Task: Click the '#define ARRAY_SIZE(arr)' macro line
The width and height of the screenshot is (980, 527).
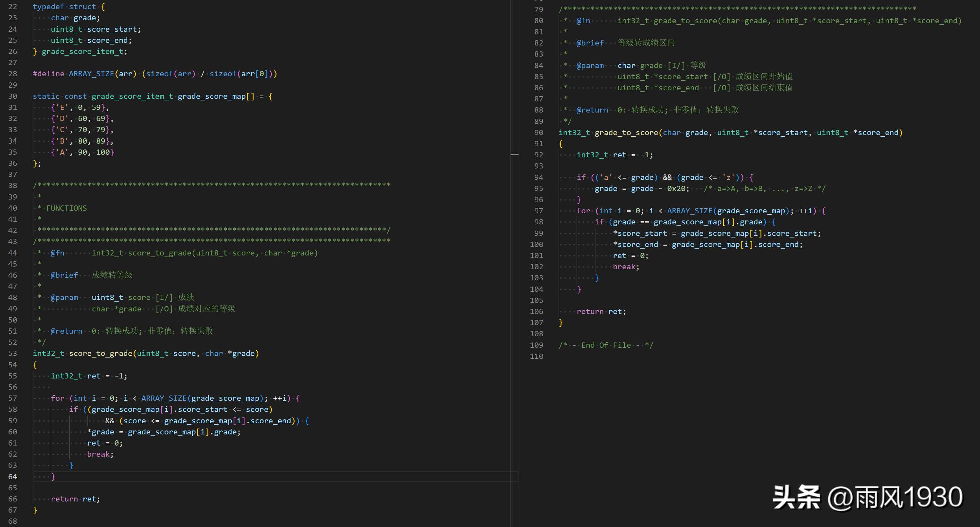Action: point(155,74)
